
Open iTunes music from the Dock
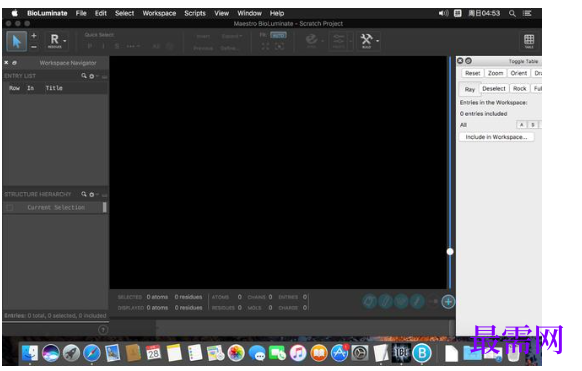coord(298,352)
